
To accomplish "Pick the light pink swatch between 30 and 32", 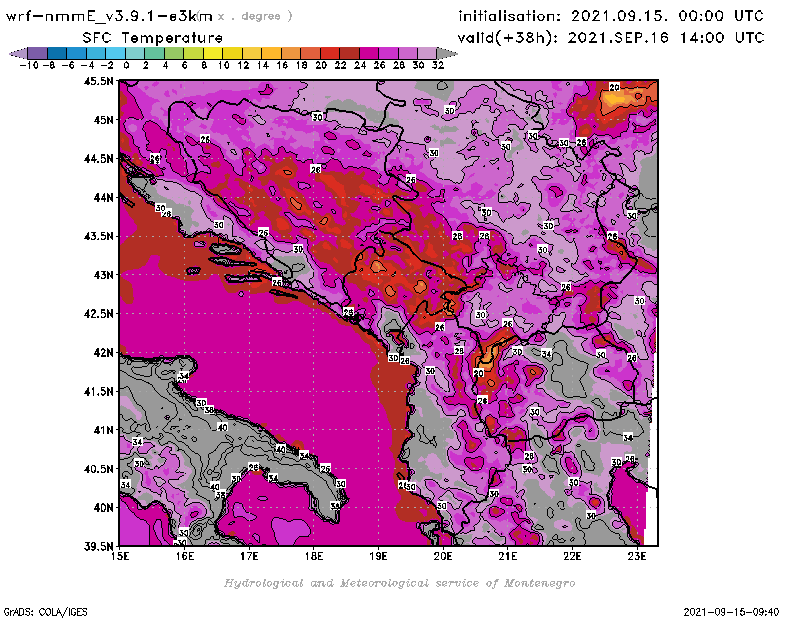I will tap(427, 53).
